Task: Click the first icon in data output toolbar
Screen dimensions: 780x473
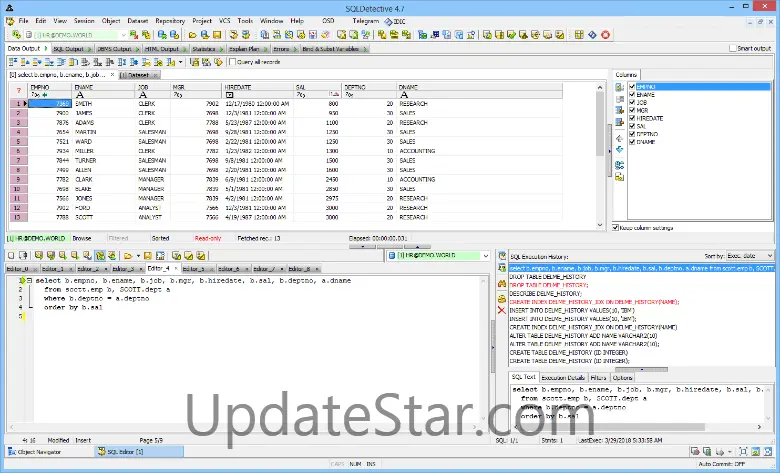Action: (13, 62)
